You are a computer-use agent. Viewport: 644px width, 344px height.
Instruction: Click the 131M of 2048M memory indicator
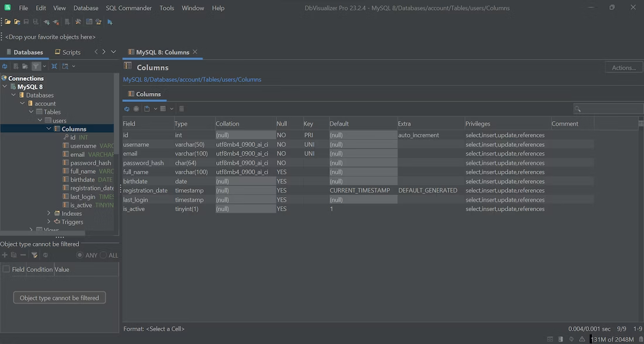pyautogui.click(x=612, y=339)
